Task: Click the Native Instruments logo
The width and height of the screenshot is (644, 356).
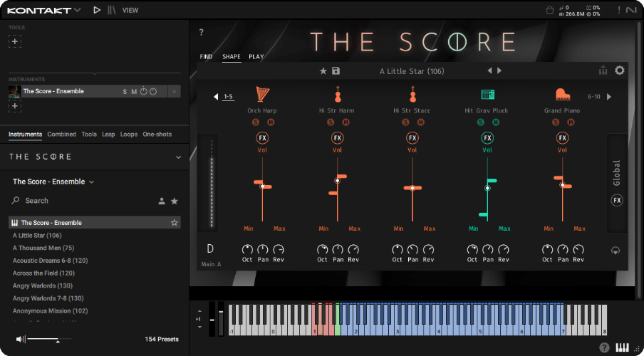Action: coord(631,10)
